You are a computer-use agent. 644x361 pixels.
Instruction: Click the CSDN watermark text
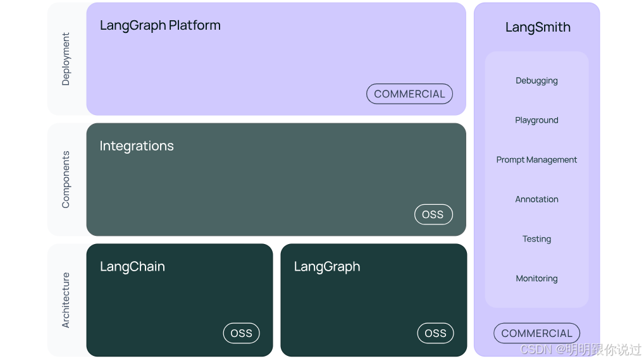pos(580,349)
